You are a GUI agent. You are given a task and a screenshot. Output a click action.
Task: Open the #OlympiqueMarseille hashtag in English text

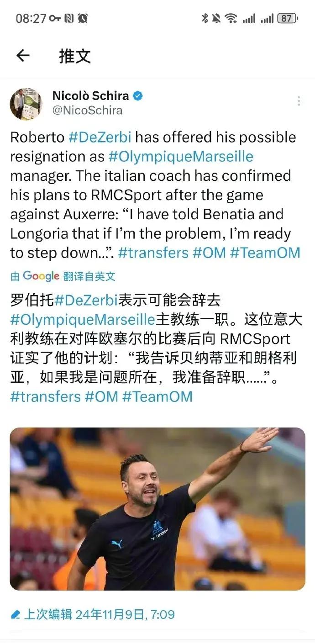coord(181,157)
